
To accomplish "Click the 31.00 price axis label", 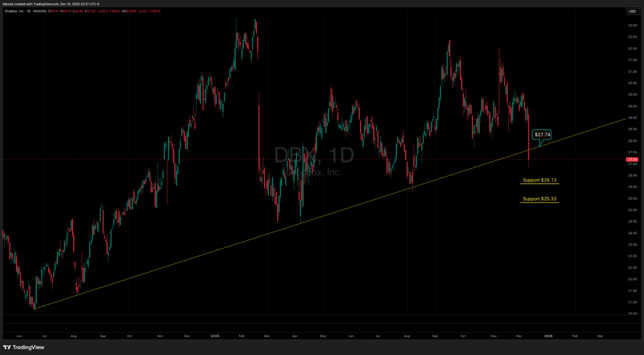I will (631, 71).
